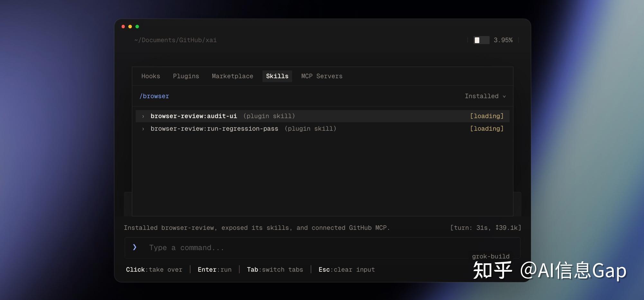Click the prompt arrow icon in command box

[135, 247]
